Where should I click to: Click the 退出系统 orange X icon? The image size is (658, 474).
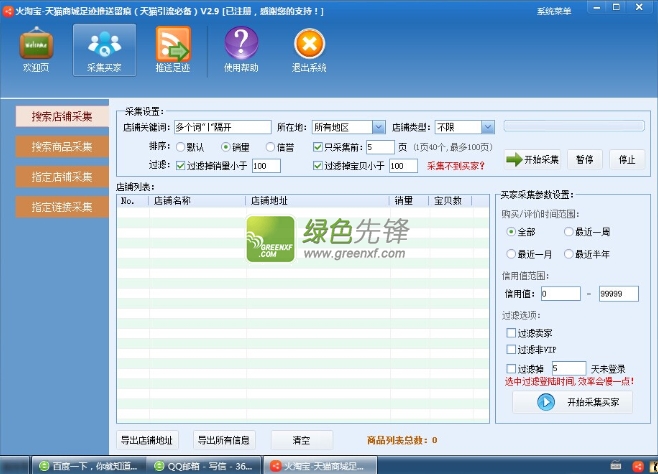pyautogui.click(x=309, y=44)
